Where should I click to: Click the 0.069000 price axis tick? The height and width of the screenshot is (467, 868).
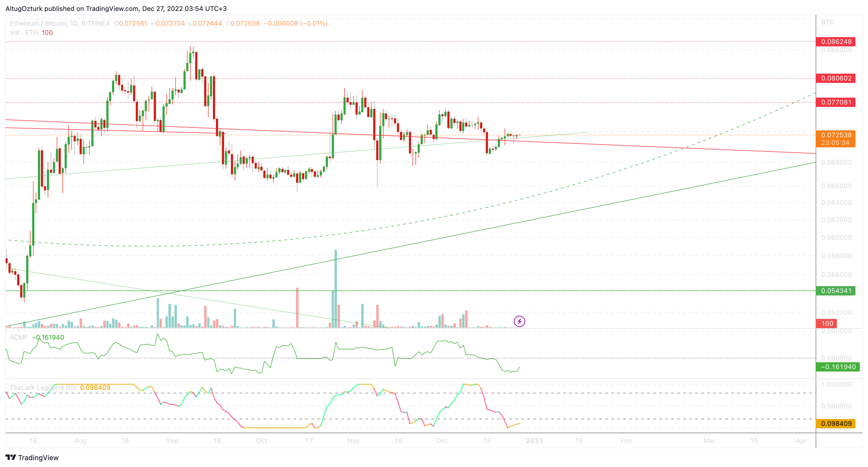click(x=836, y=162)
